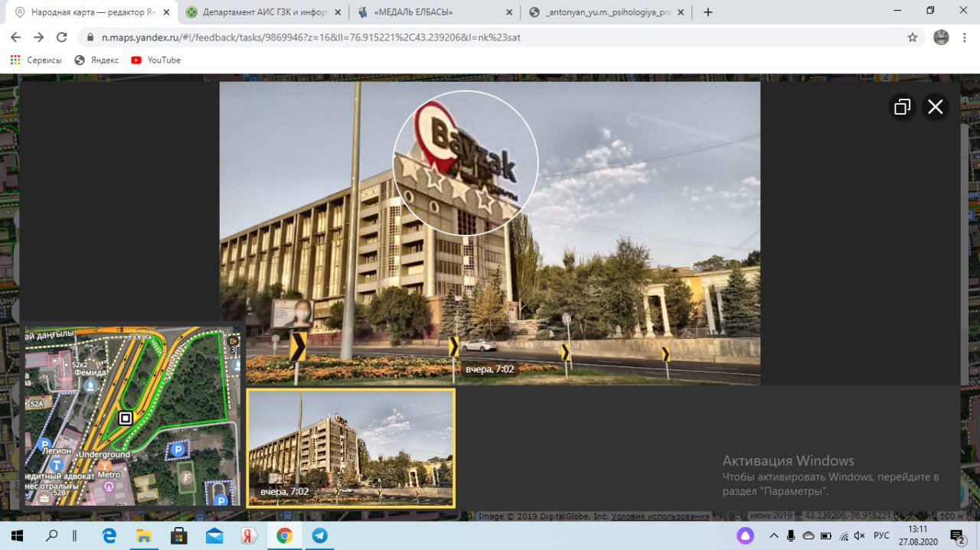Bookmark this page with star icon
Viewport: 980px width, 550px height.
(x=912, y=37)
